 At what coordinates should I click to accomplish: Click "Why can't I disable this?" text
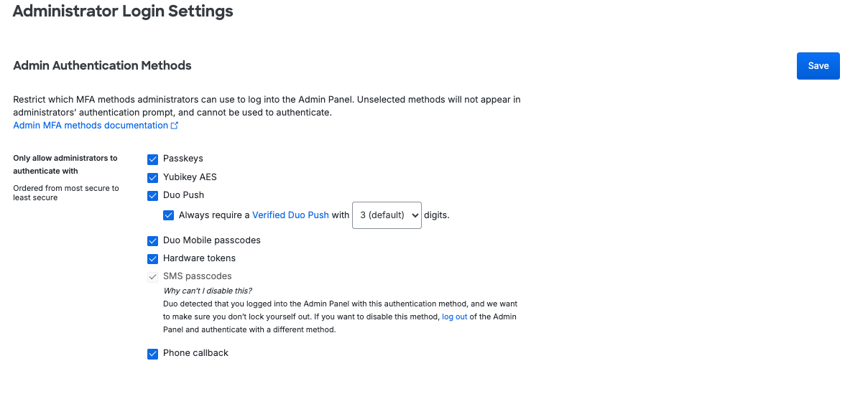pyautogui.click(x=208, y=291)
